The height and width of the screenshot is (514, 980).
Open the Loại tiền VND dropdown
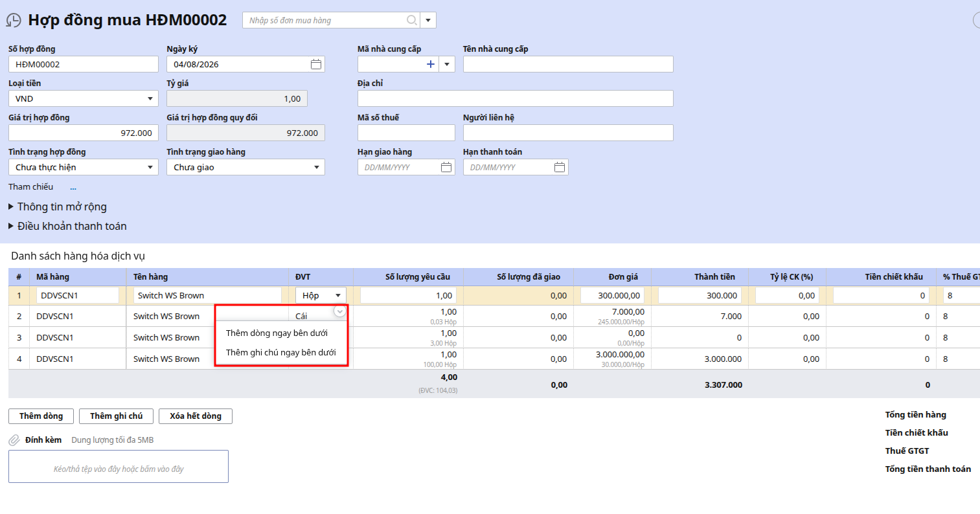[84, 98]
